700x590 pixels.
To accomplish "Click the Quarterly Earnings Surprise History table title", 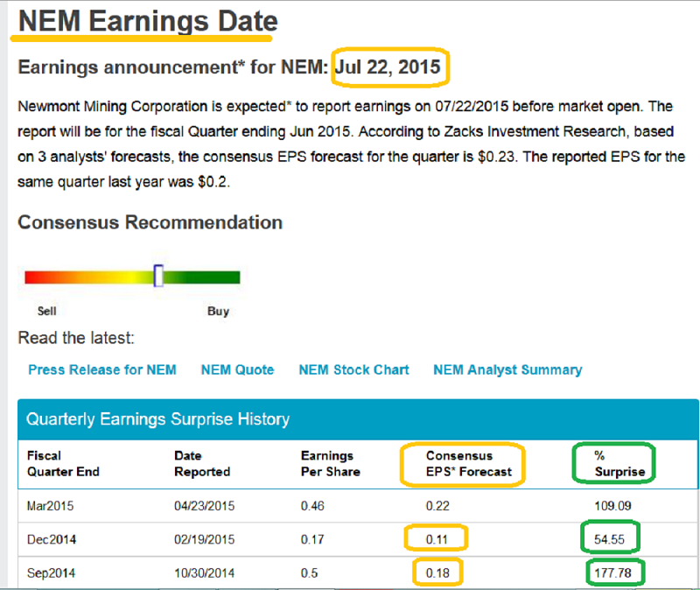I will pyautogui.click(x=157, y=419).
